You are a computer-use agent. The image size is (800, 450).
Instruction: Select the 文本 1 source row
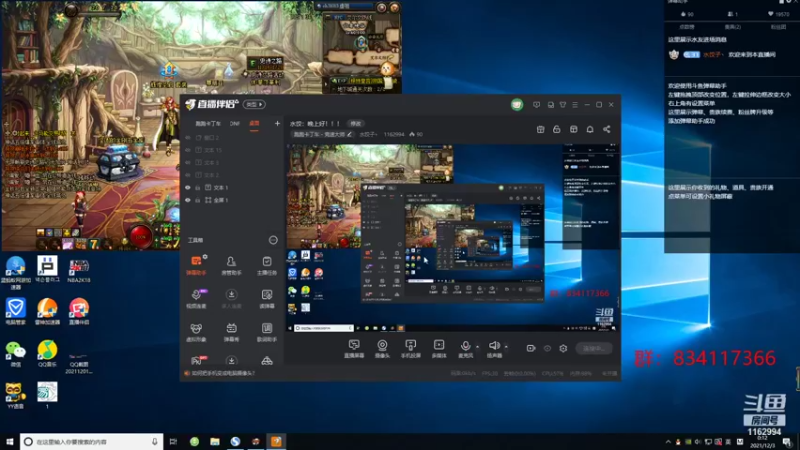[x=231, y=188]
